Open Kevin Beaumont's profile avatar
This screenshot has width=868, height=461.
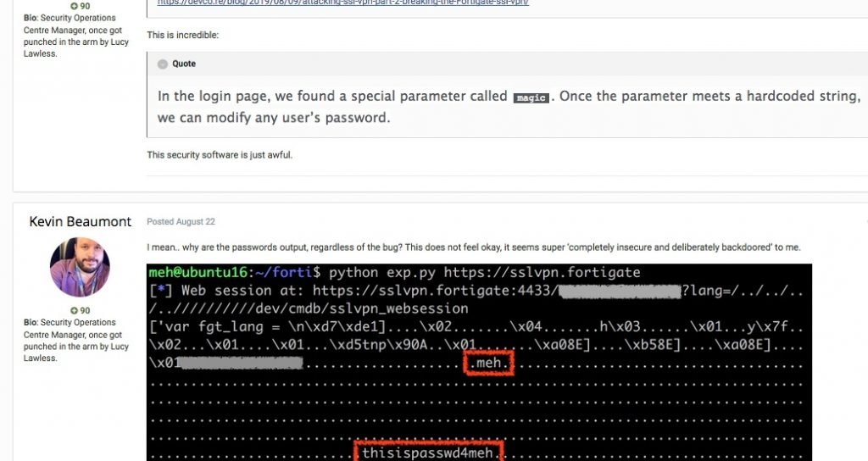80,267
